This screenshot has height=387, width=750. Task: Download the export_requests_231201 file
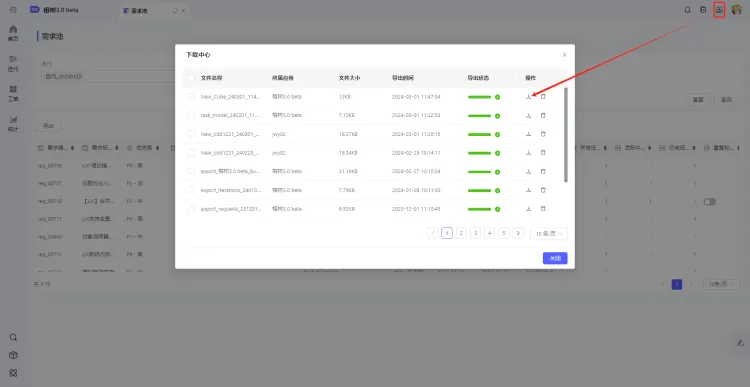coord(529,209)
